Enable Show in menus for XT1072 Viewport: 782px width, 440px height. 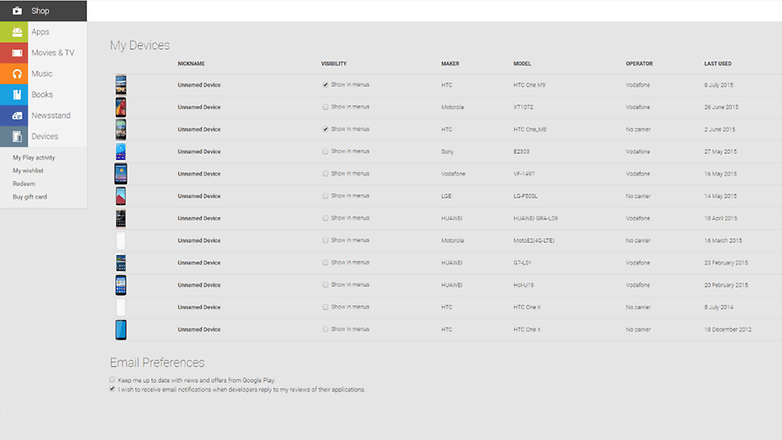point(325,107)
